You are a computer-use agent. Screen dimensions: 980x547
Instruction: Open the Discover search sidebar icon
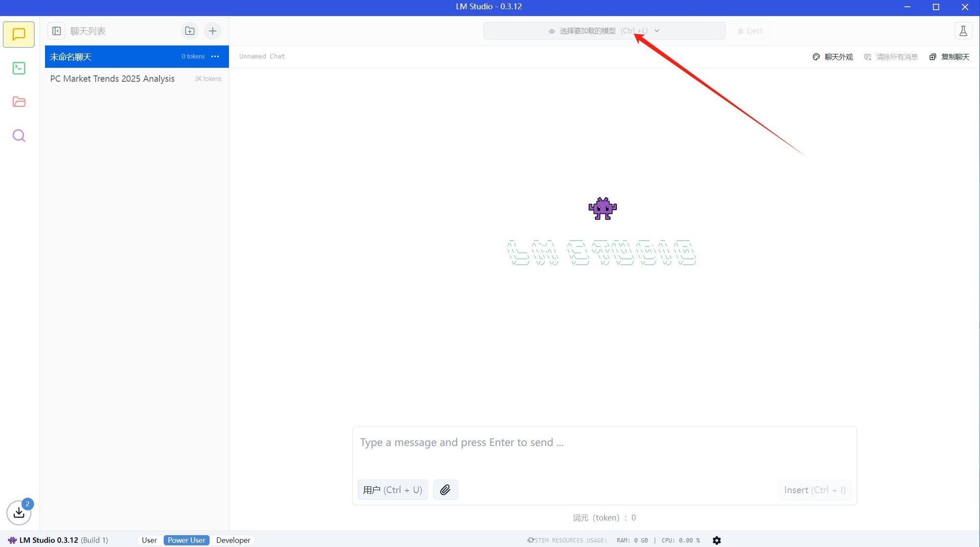click(x=19, y=136)
